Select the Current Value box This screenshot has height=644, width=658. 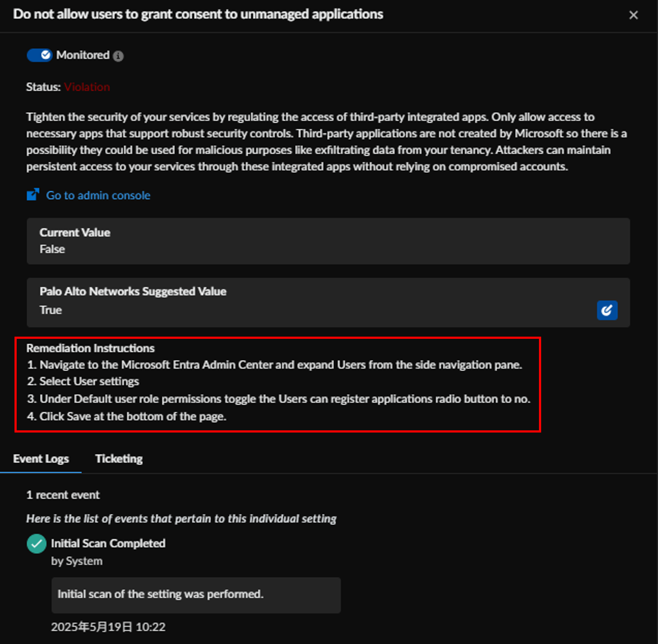tap(328, 241)
